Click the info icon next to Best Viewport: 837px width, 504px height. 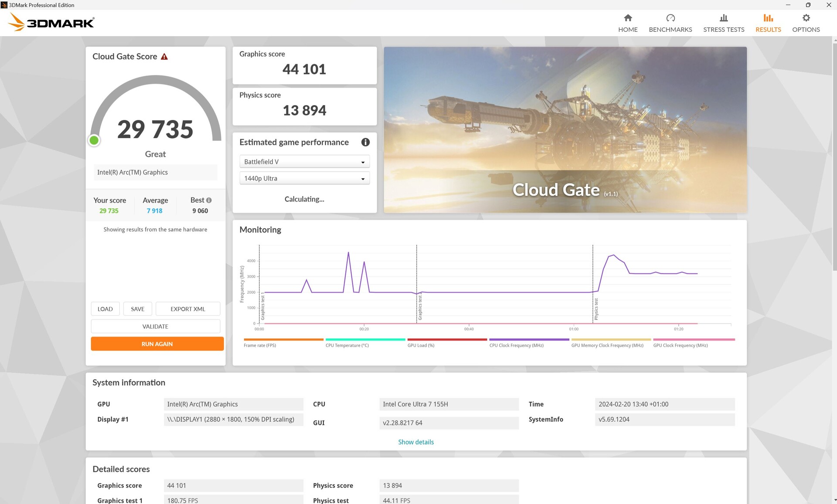(209, 200)
